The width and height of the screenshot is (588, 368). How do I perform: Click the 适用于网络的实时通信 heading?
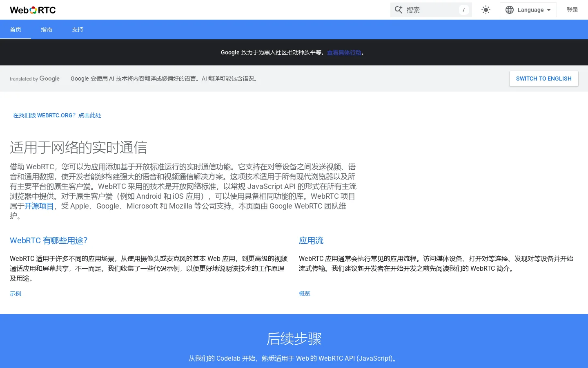(78, 147)
